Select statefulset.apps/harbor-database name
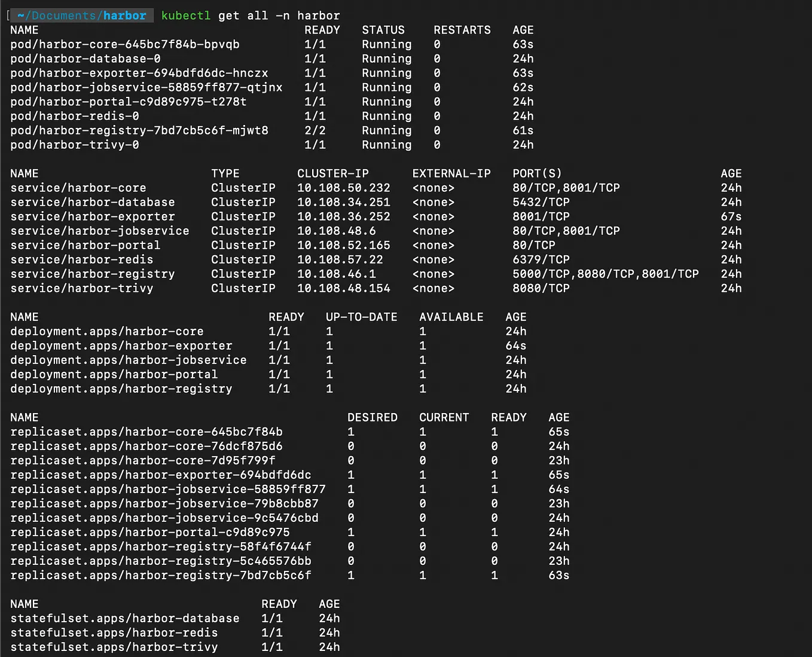Screen dimensions: 812x657 click(x=125, y=618)
